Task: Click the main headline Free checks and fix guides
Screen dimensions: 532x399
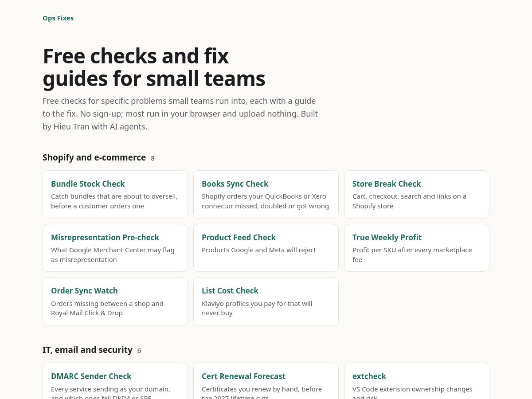Action: point(154,67)
